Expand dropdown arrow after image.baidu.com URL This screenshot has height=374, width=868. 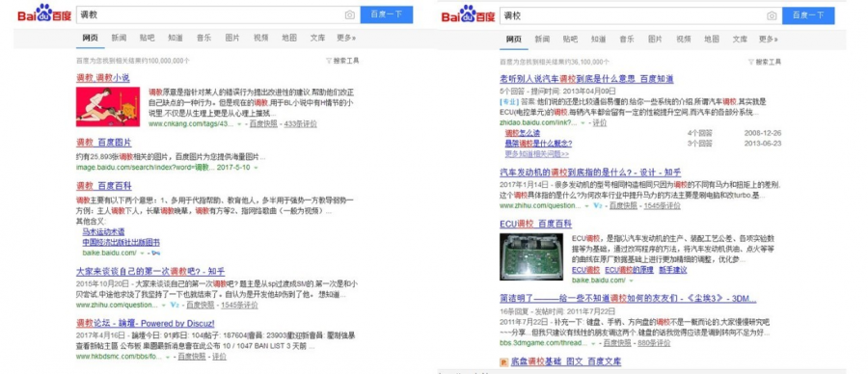256,168
